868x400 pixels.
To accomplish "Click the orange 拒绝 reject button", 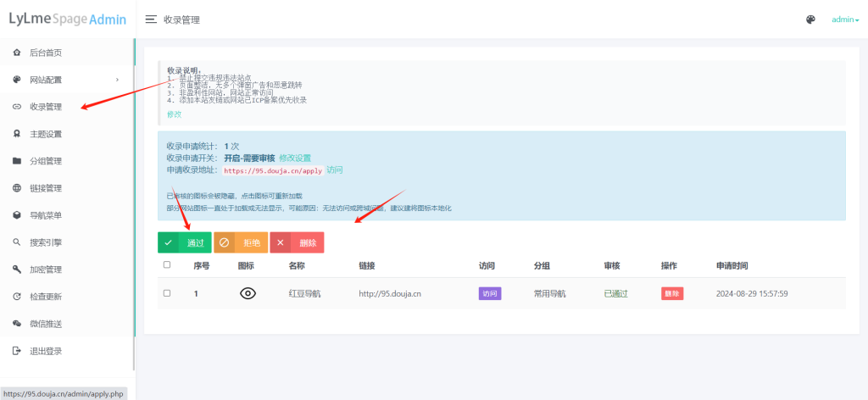I will (x=241, y=242).
